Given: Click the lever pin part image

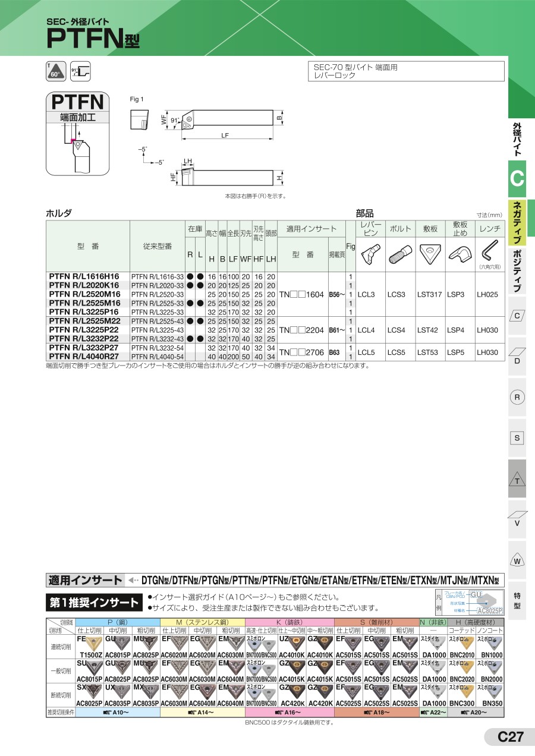Looking at the screenshot, I should click(370, 254).
